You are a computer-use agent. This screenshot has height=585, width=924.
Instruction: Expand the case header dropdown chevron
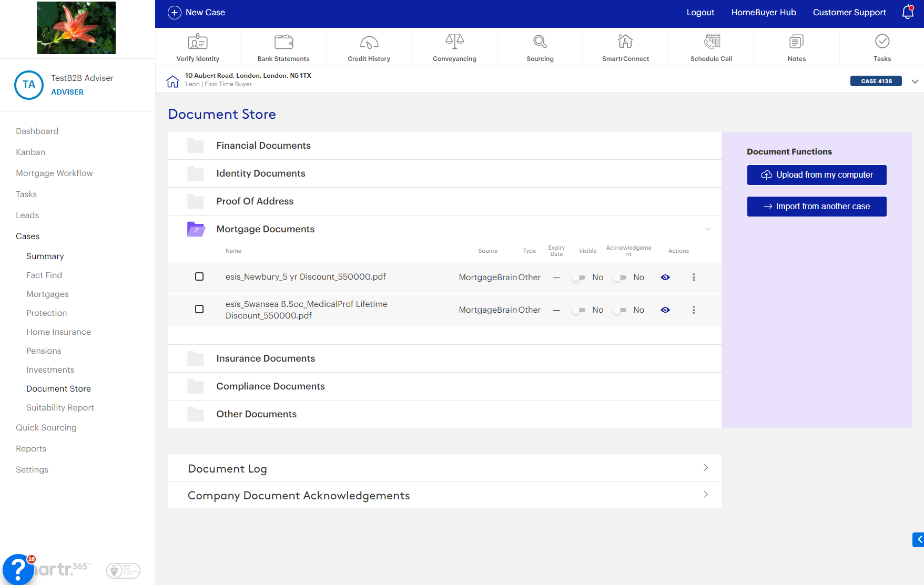tap(915, 81)
